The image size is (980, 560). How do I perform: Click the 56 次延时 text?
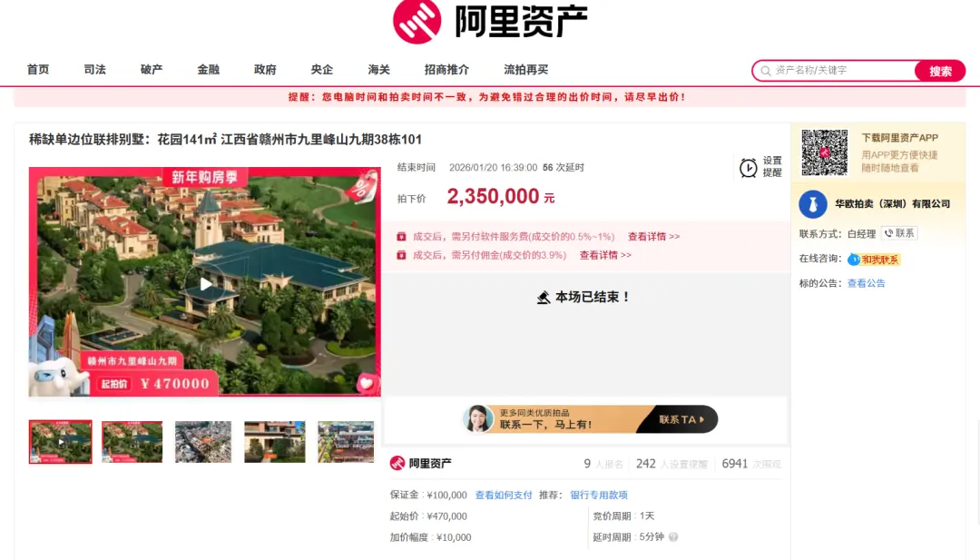coord(563,168)
